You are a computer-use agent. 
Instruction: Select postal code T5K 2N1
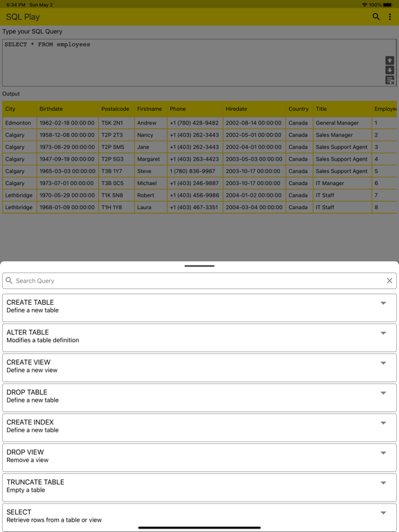click(116, 123)
